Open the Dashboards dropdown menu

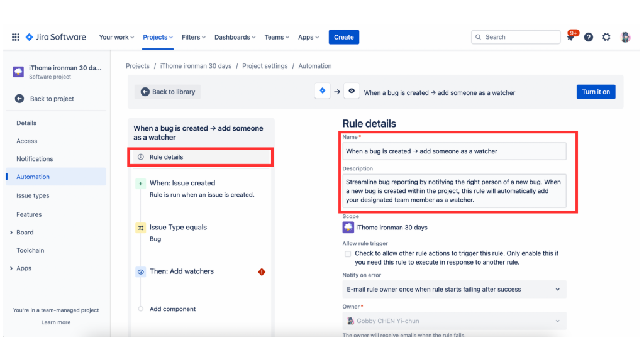[x=235, y=37]
